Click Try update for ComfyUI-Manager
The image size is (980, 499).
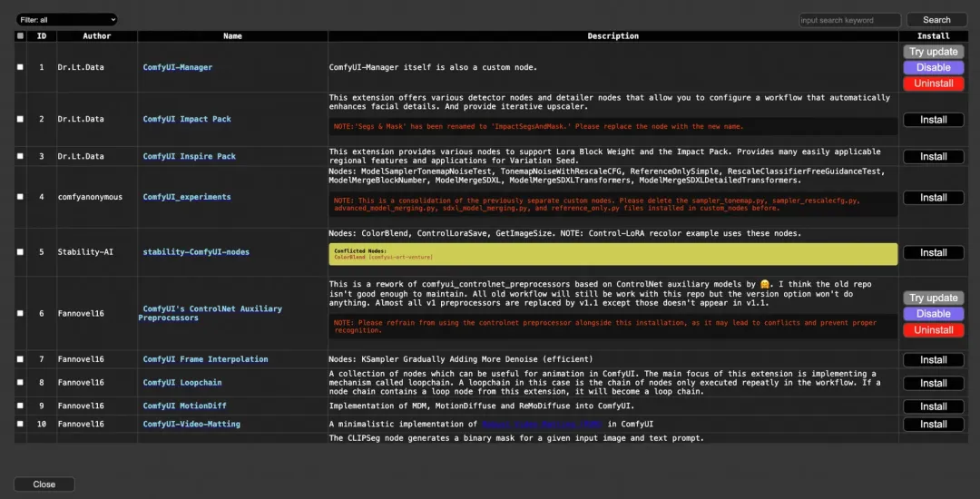coord(933,52)
